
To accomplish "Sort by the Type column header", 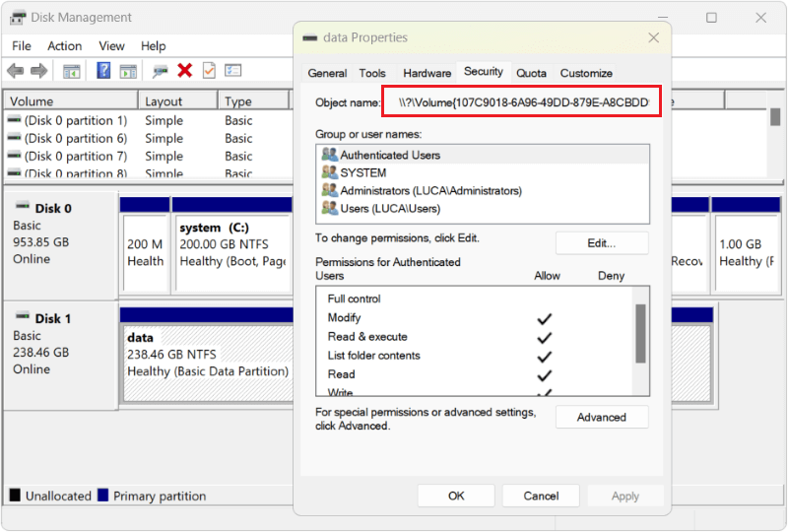I will pyautogui.click(x=254, y=101).
